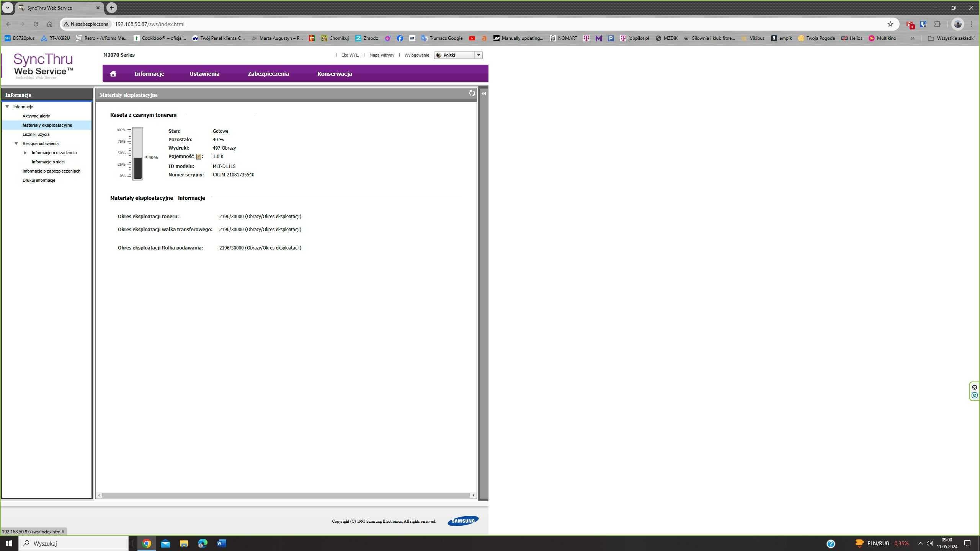The width and height of the screenshot is (980, 551).
Task: Open Microsoft Edge on the taskbar
Action: 203,543
